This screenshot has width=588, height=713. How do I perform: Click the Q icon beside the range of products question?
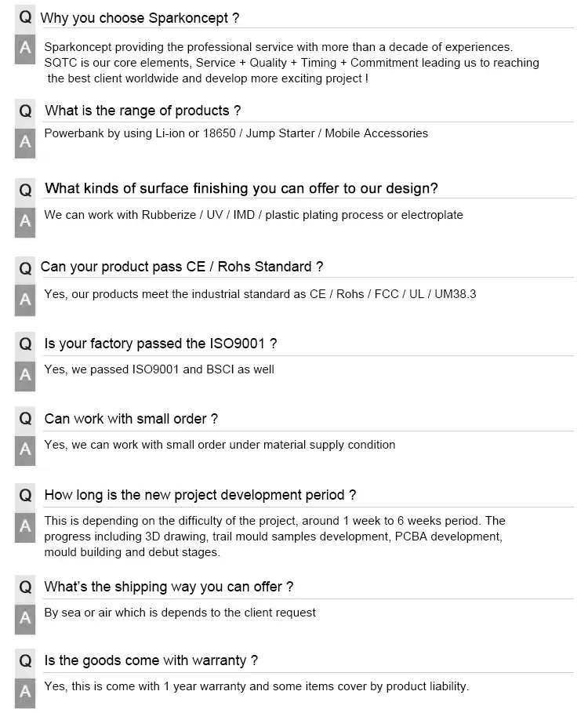pos(25,111)
